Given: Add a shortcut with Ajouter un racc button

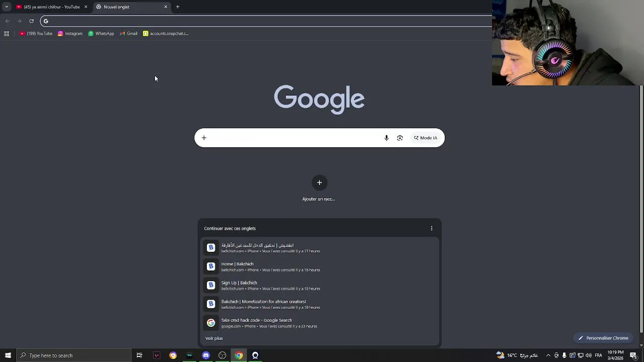Looking at the screenshot, I should (319, 189).
